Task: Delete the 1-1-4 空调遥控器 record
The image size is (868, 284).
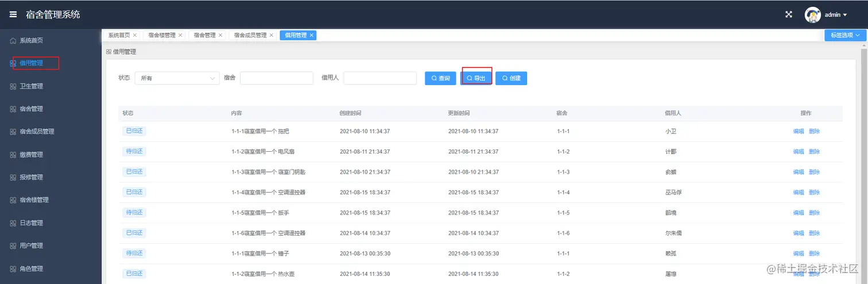Action: (x=815, y=193)
